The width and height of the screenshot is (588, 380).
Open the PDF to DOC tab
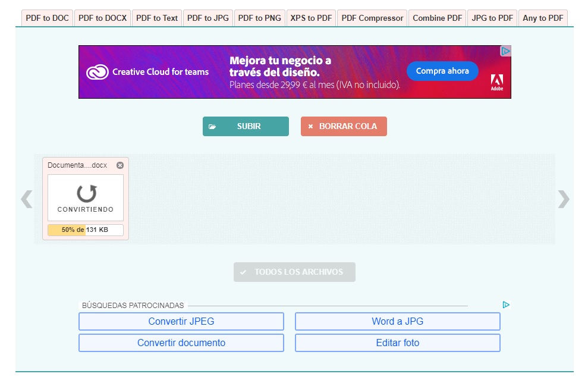(x=47, y=18)
